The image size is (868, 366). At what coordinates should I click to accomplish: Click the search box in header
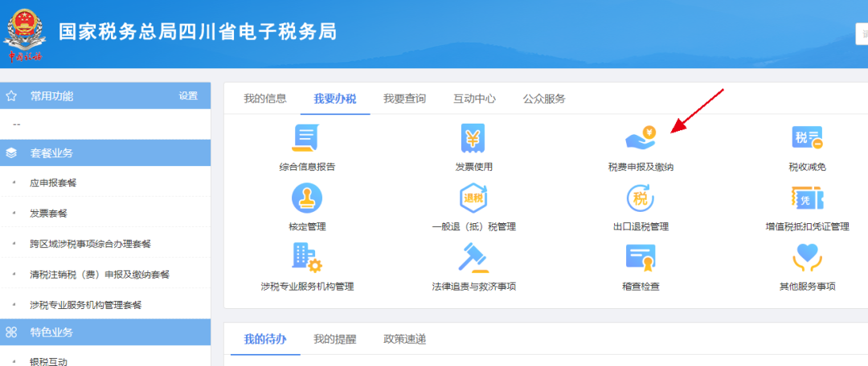coord(862,34)
